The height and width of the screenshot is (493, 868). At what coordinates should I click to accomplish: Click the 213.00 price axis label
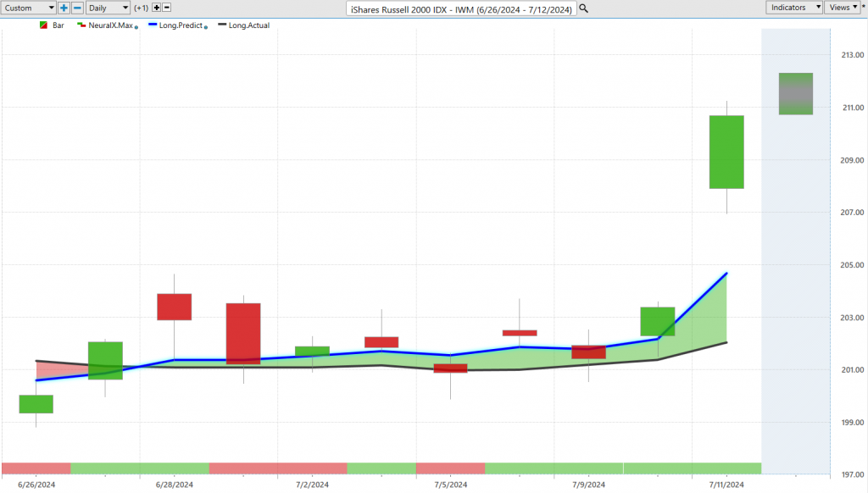[x=853, y=55]
